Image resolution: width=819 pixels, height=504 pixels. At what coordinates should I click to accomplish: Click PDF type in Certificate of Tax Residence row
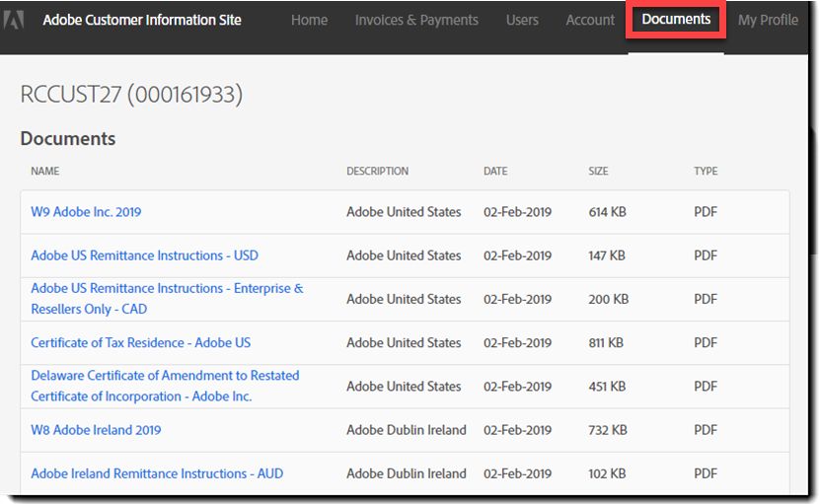point(706,342)
